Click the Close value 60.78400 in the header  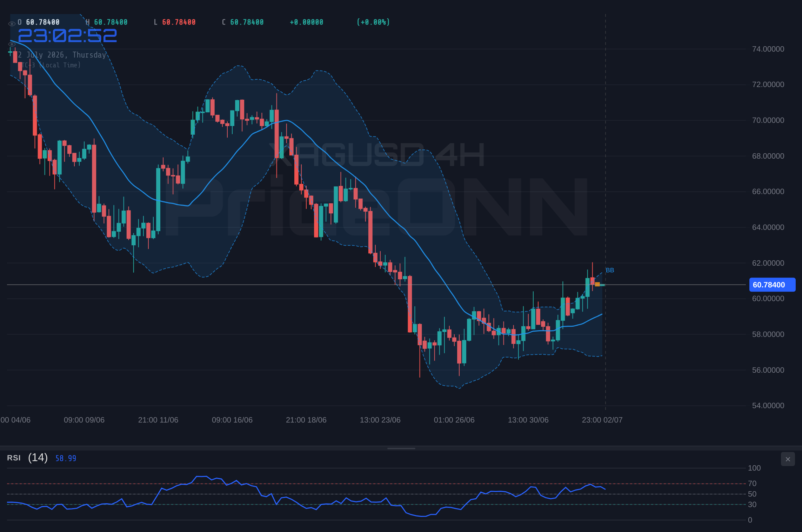pos(247,22)
